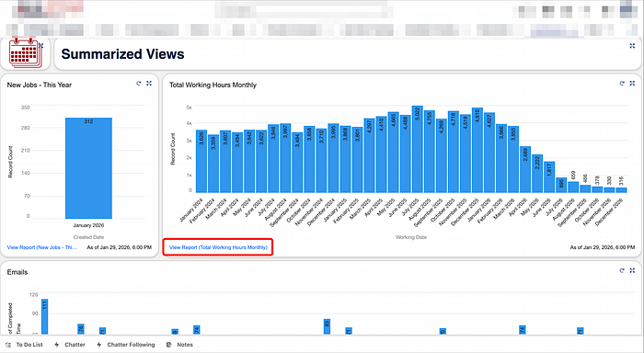Click the New Jobs - This Year title

click(39, 85)
